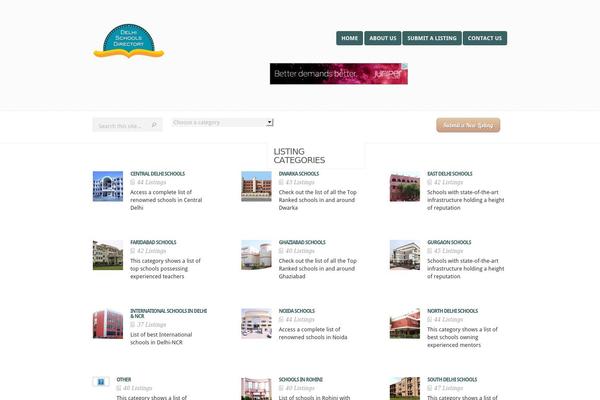The image size is (600, 400).
Task: Open South Delhi Schools thumbnail image
Action: [405, 389]
